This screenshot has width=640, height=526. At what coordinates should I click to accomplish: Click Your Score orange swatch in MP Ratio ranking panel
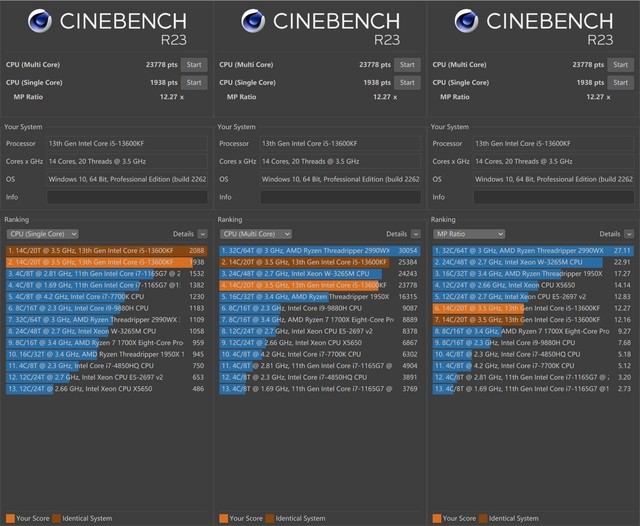437,518
